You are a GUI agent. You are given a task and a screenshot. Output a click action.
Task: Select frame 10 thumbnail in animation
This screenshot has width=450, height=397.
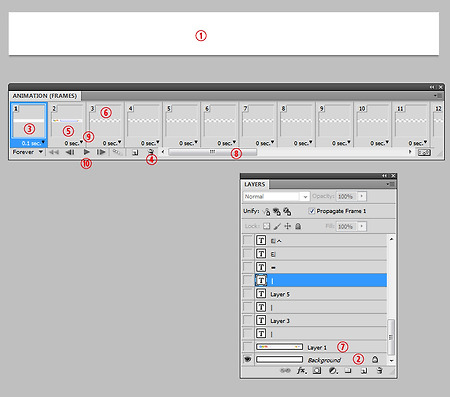pyautogui.click(x=373, y=121)
